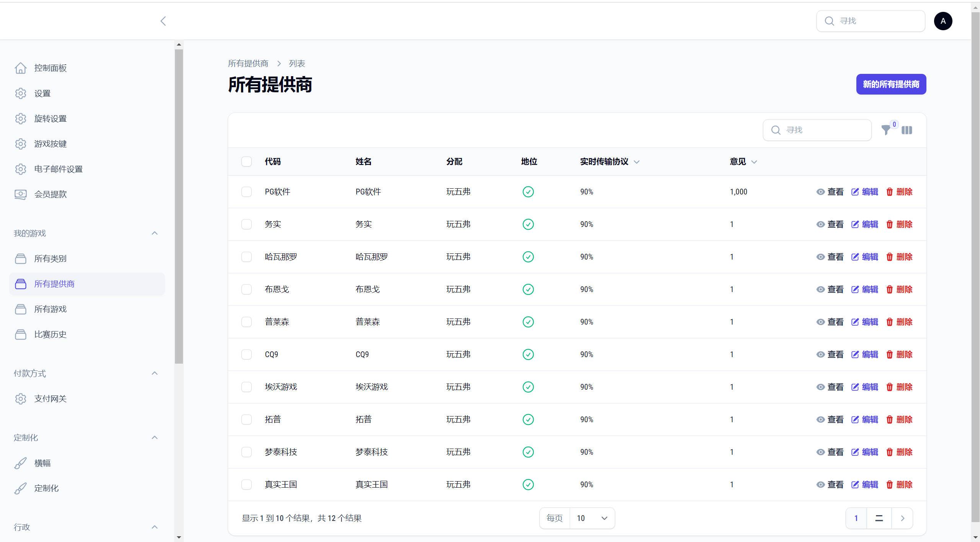This screenshot has width=980, height=542.
Task: Click the 控制面板 home icon
Action: pyautogui.click(x=21, y=68)
